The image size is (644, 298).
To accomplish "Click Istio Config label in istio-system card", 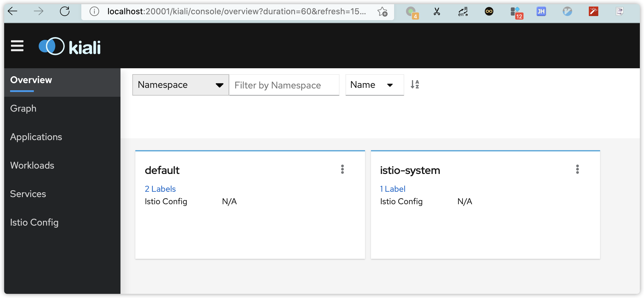I will (401, 202).
